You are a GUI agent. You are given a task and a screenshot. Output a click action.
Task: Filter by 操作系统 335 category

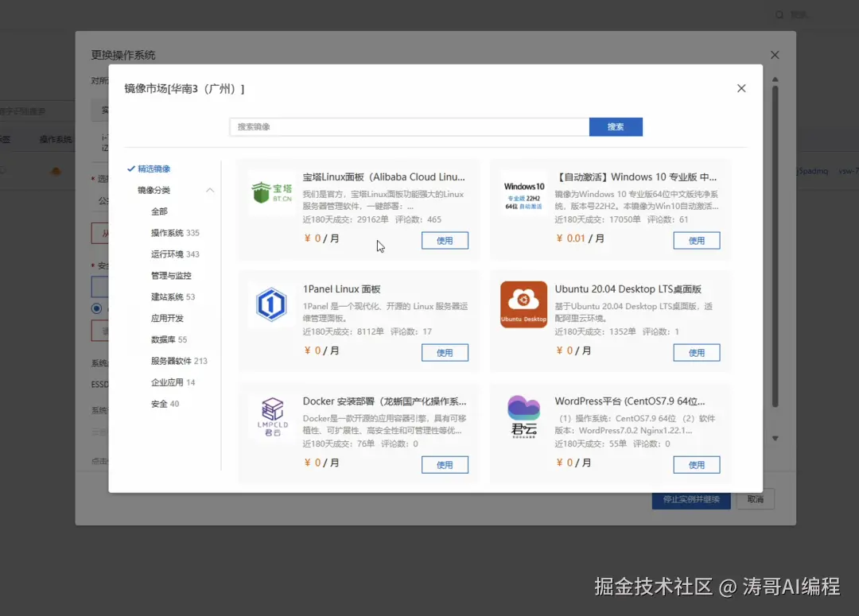pos(175,233)
